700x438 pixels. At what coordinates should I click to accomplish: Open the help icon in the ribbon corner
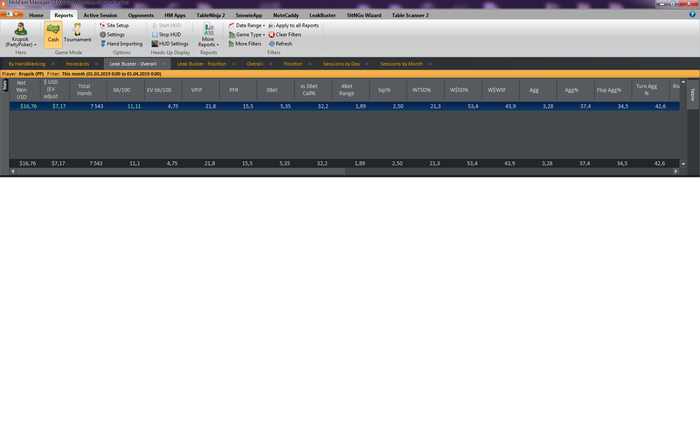692,14
